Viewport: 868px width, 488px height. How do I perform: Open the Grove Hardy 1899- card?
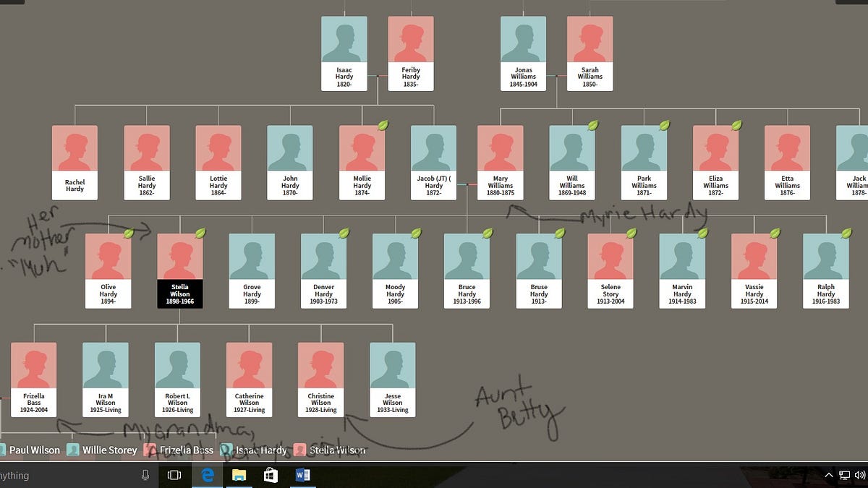click(252, 271)
